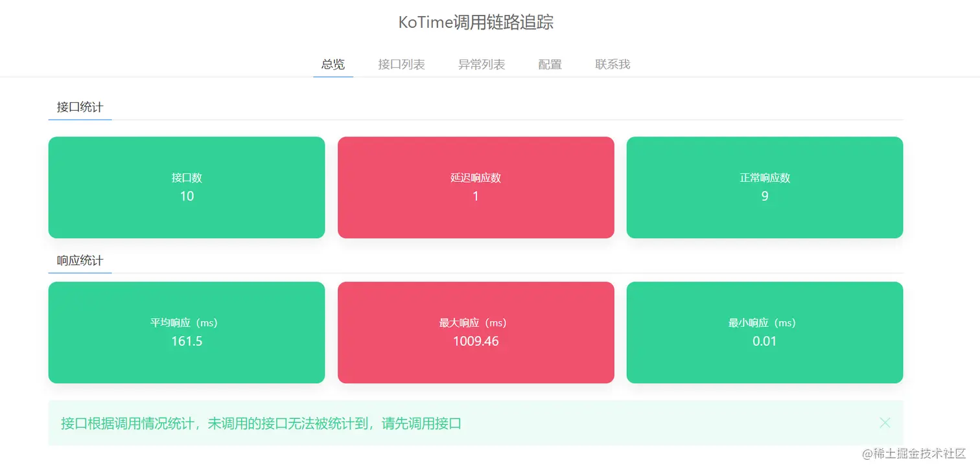Screen dimensions: 980x474
Task: Click the KoTime调用链路追踪 page title
Action: pyautogui.click(x=476, y=23)
